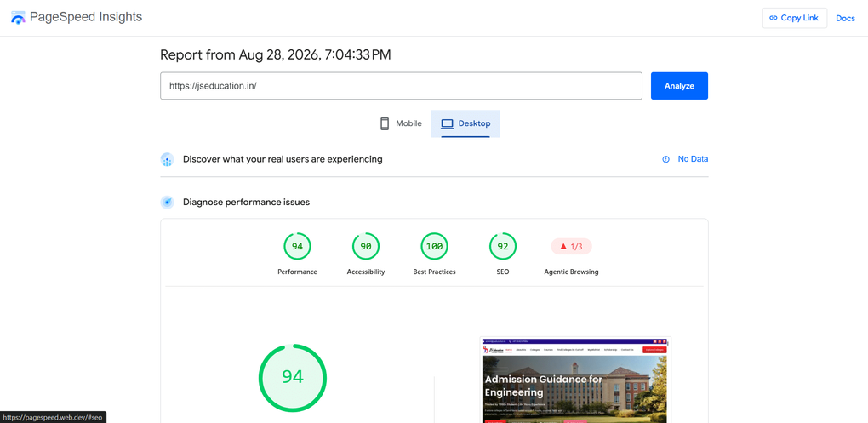Copy the report link with Copy Link
This screenshot has width=868, height=423.
click(794, 18)
